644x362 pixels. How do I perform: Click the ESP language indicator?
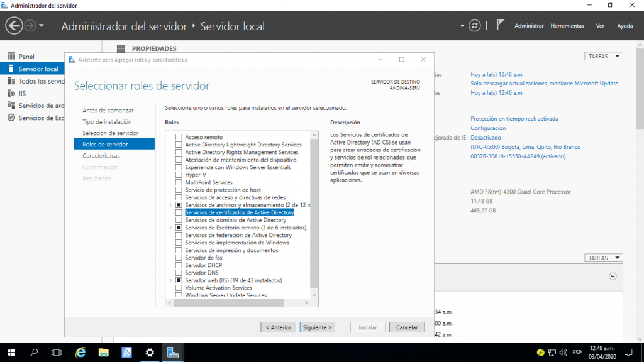pyautogui.click(x=577, y=353)
